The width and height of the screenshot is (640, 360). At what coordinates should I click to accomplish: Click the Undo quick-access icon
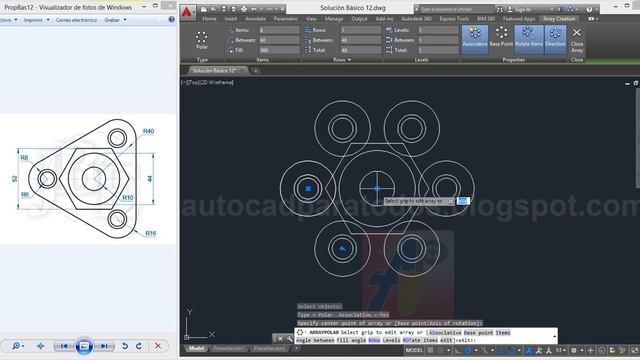coord(255,9)
